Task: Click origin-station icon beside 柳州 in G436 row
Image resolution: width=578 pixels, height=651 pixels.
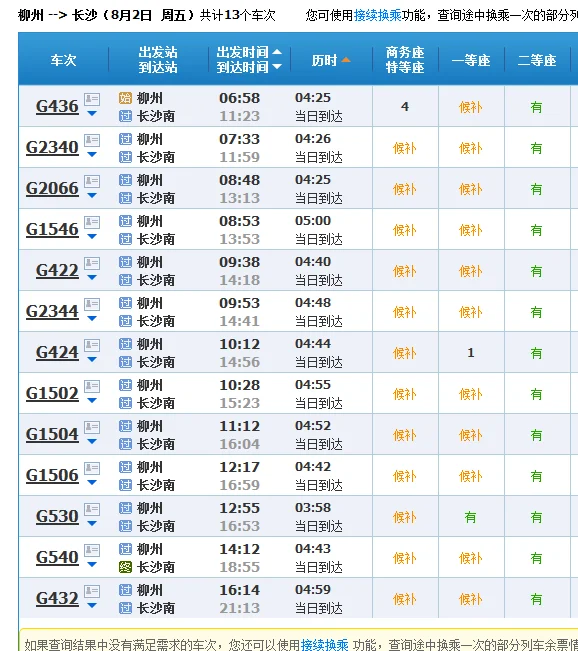Action: pos(125,98)
